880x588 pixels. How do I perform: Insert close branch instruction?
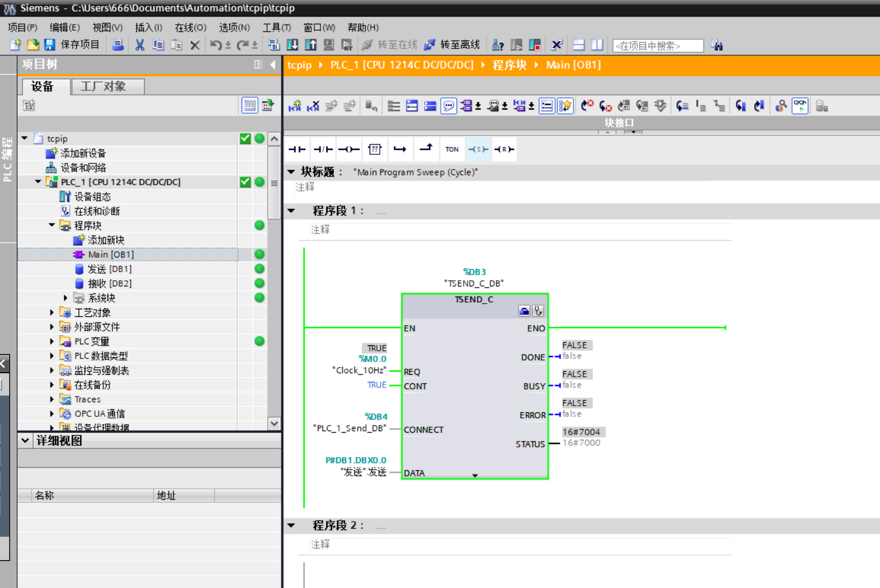426,149
